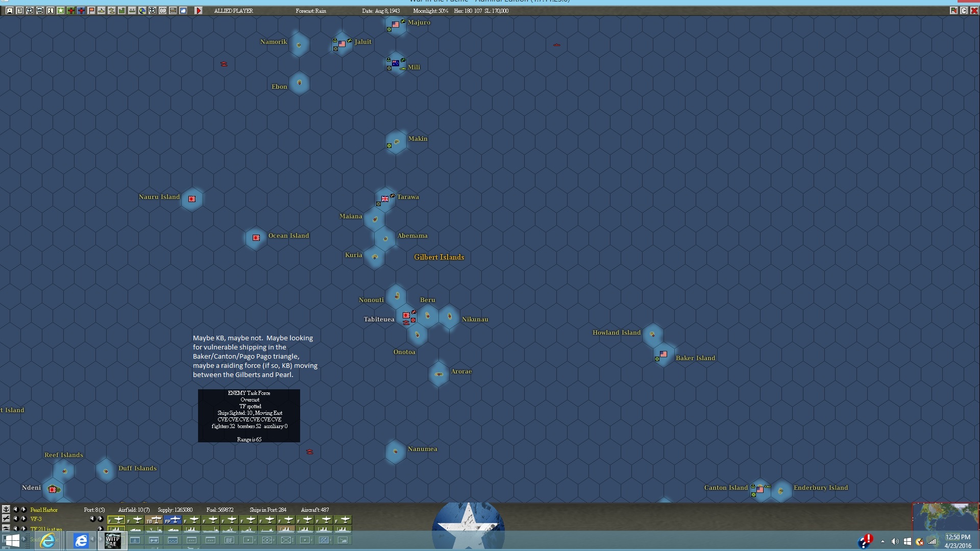Click the yellow ship silhouette toolbar icon
This screenshot has height=551, width=980.
click(x=102, y=10)
